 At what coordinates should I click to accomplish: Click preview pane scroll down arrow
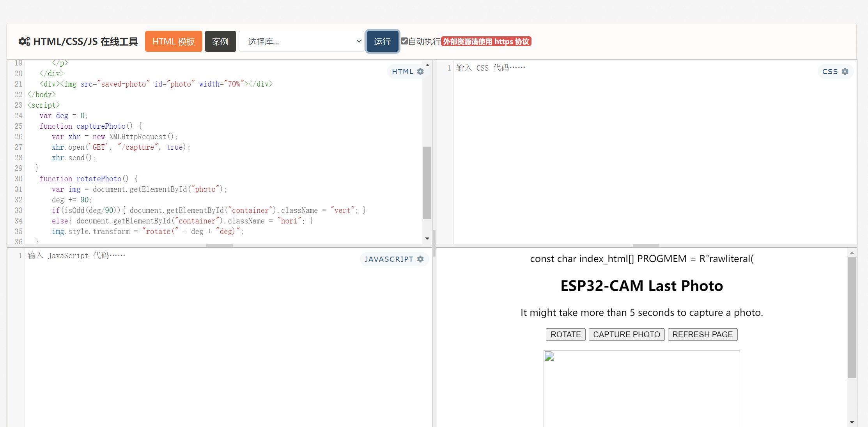(852, 422)
